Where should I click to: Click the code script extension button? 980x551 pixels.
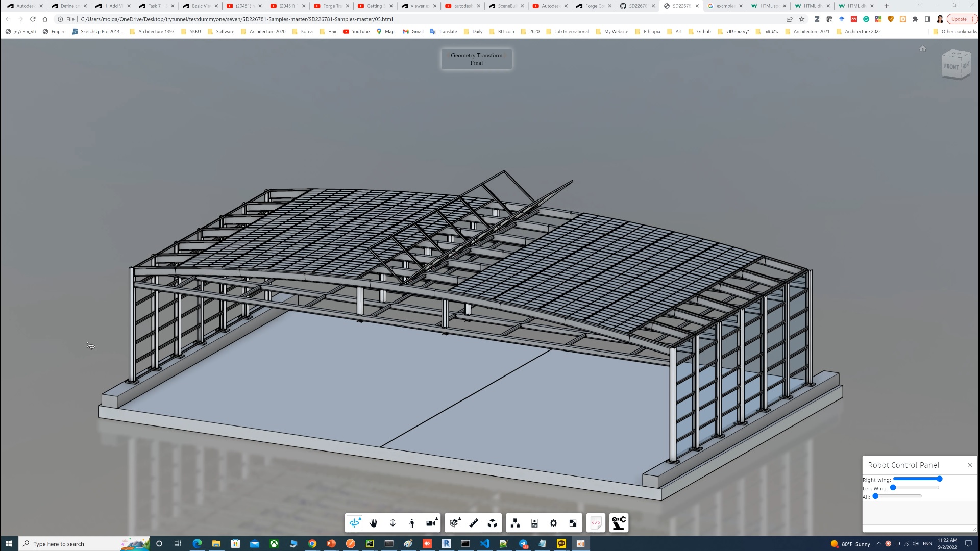tap(596, 523)
